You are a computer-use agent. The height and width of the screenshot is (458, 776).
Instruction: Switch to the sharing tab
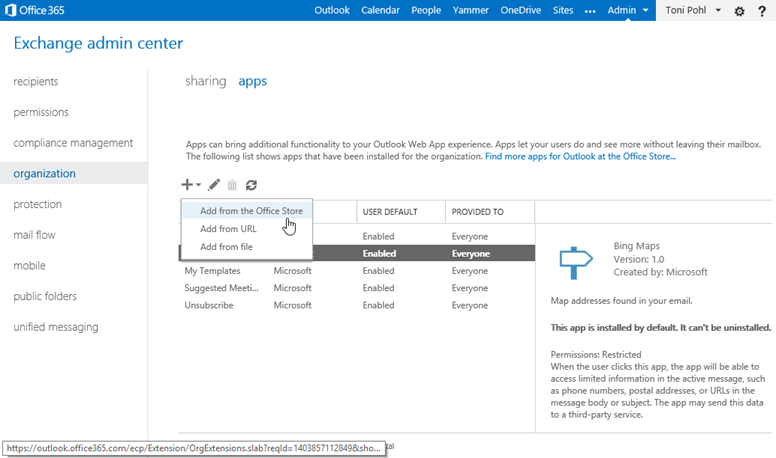click(205, 81)
